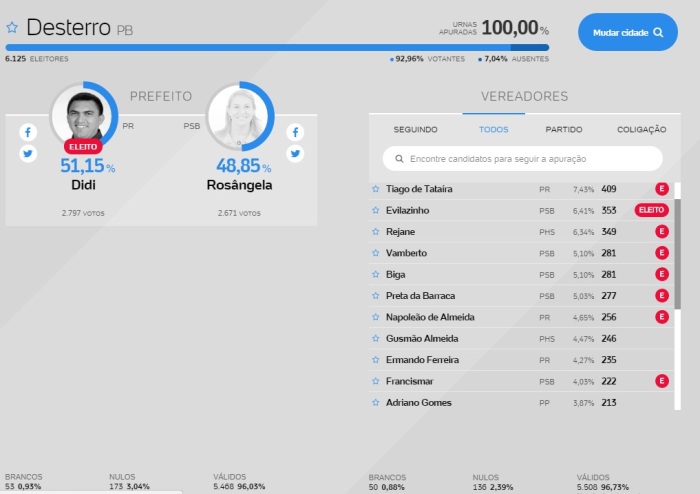700x494 pixels.
Task: Click the search magnifier in candidate field
Action: pyautogui.click(x=399, y=159)
